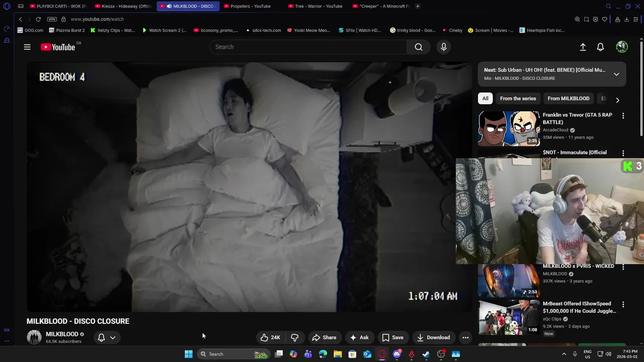This screenshot has height=362, width=644.
Task: Open Discord from the taskbar
Action: pos(397,354)
